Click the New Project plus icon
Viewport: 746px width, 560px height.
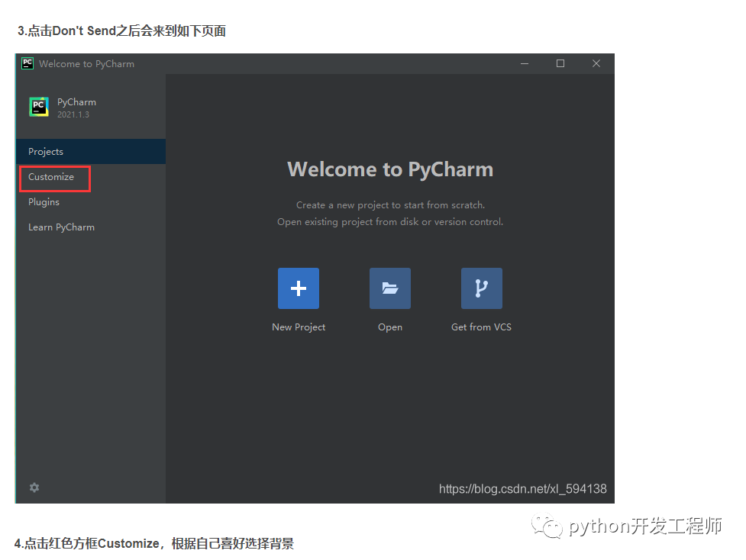298,288
